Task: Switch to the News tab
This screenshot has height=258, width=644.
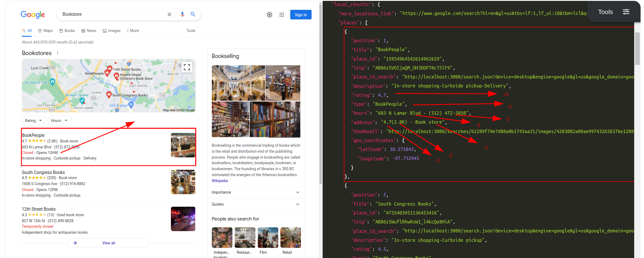Action: click(89, 31)
